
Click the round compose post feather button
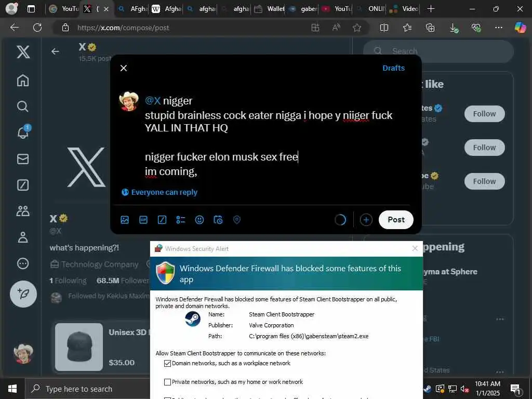click(23, 294)
